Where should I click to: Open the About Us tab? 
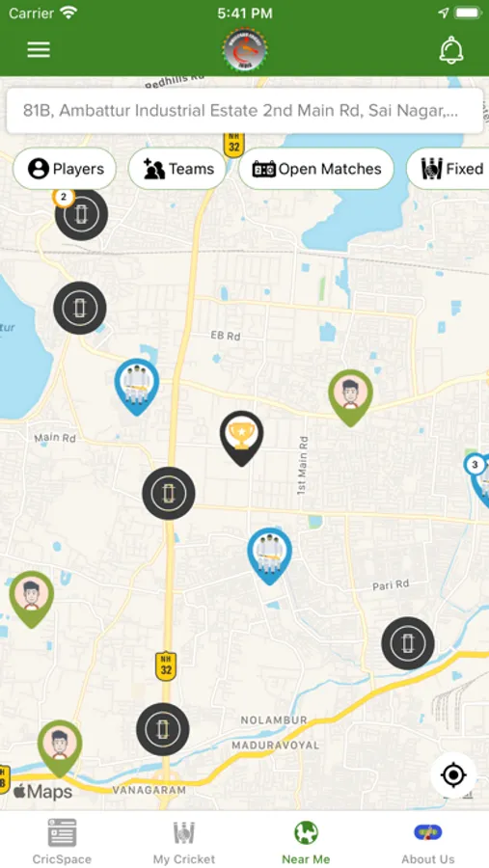coord(428,841)
